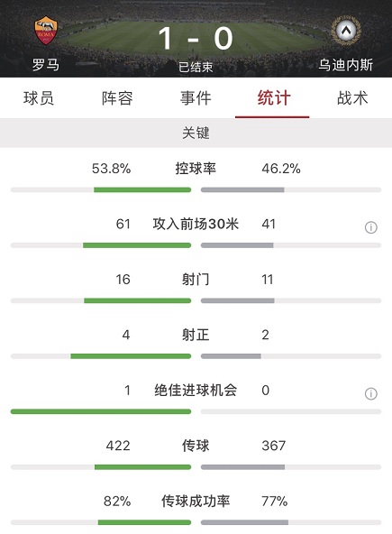
Task: Open info icon for 绝佳进球机会
Action: tap(371, 393)
